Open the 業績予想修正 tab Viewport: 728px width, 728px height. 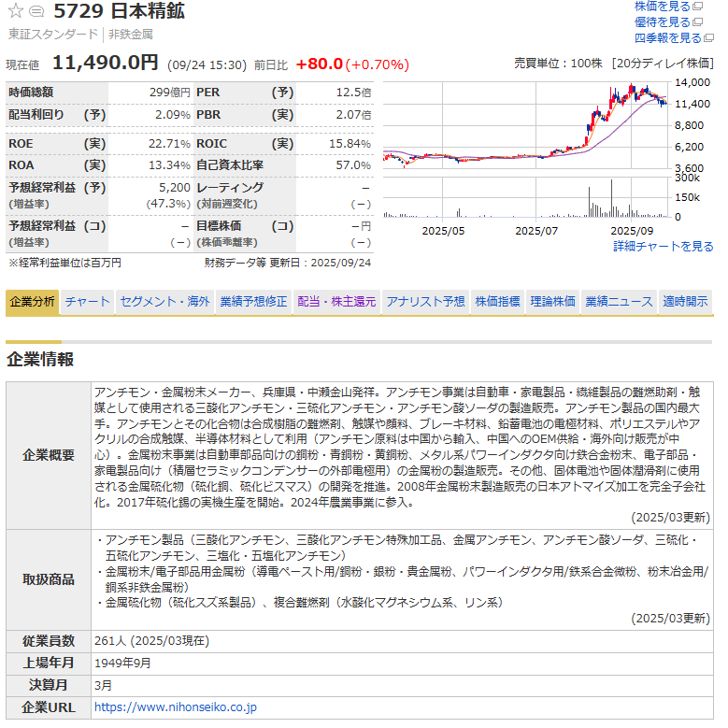tap(253, 302)
